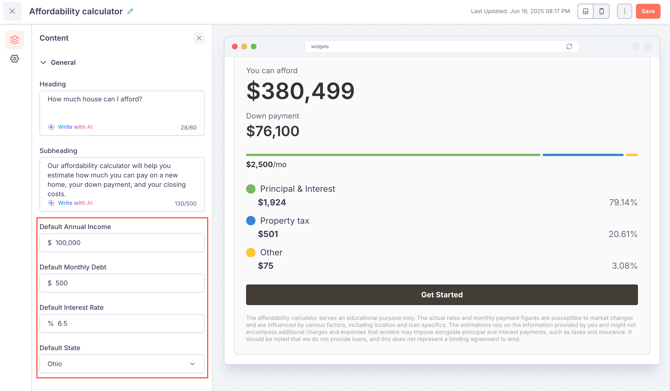This screenshot has width=670, height=391.
Task: Click the Default Interest Rate field
Action: point(122,323)
